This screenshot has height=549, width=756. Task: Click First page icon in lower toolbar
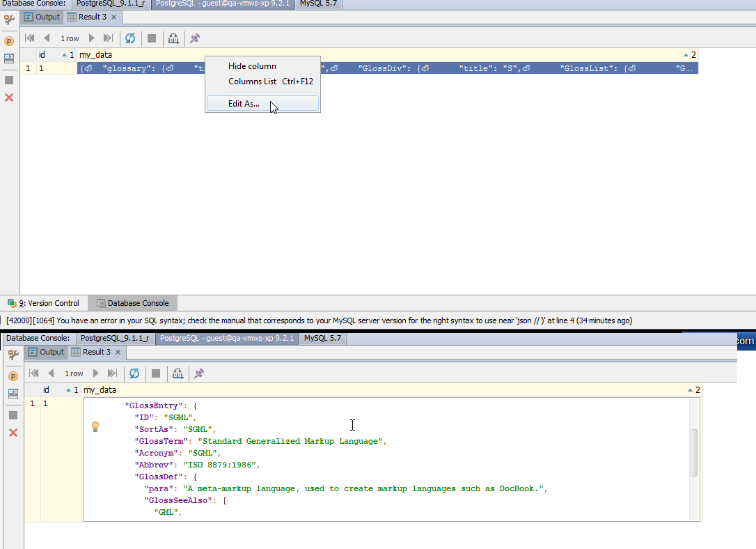[x=33, y=373]
